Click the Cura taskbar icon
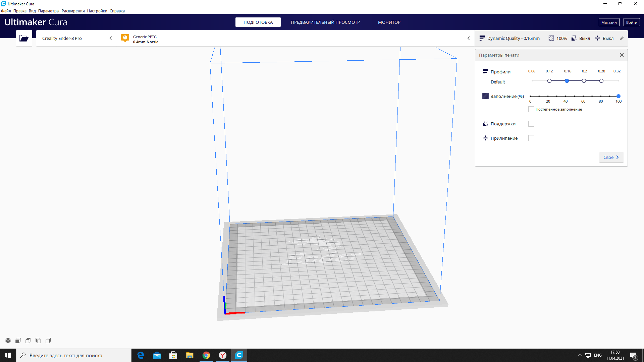Image resolution: width=644 pixels, height=362 pixels. [x=239, y=355]
